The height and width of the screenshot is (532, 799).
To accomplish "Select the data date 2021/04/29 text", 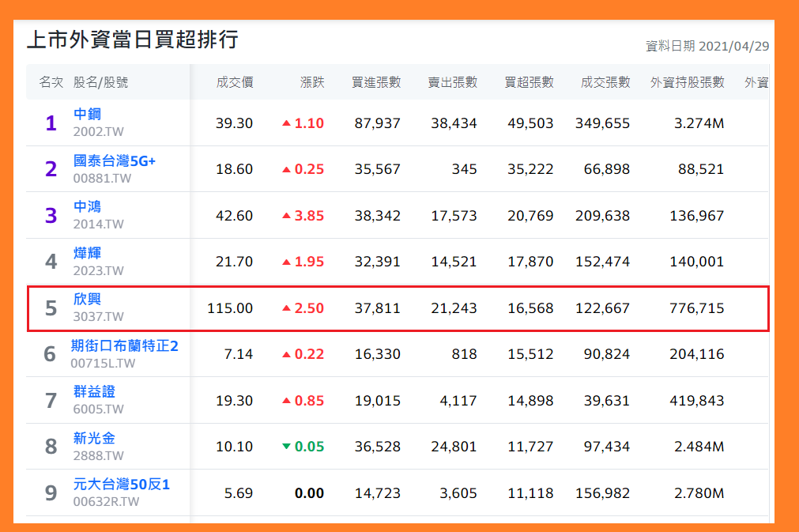I will pos(733,47).
